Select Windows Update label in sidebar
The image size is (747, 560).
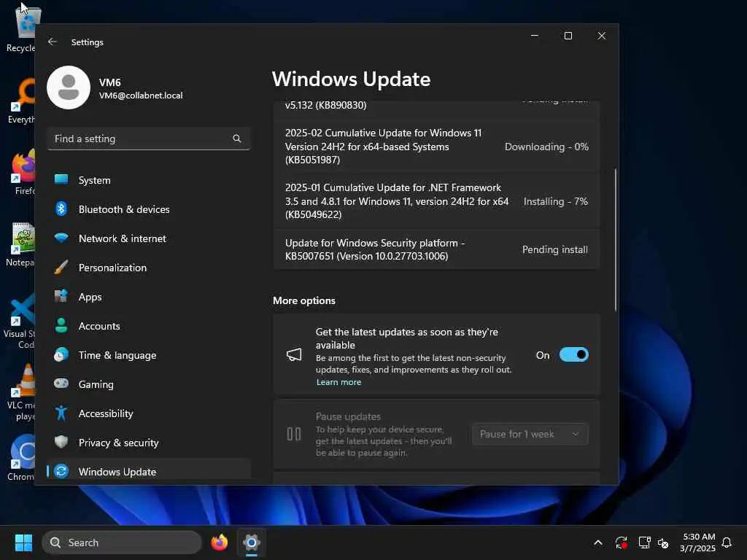[x=117, y=472]
